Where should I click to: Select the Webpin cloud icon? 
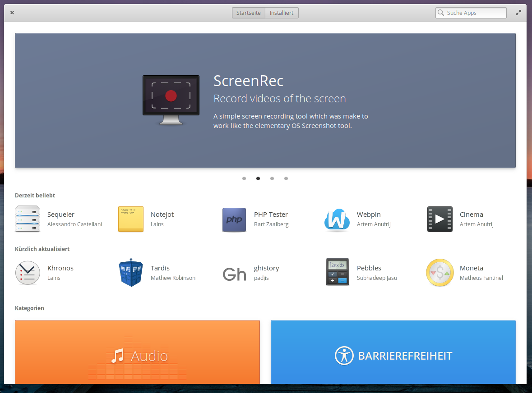point(337,219)
